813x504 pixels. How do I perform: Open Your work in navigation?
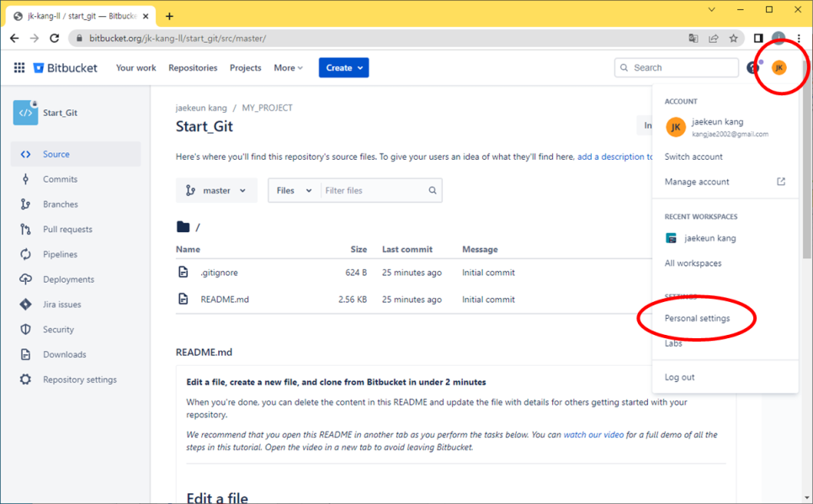click(x=135, y=68)
